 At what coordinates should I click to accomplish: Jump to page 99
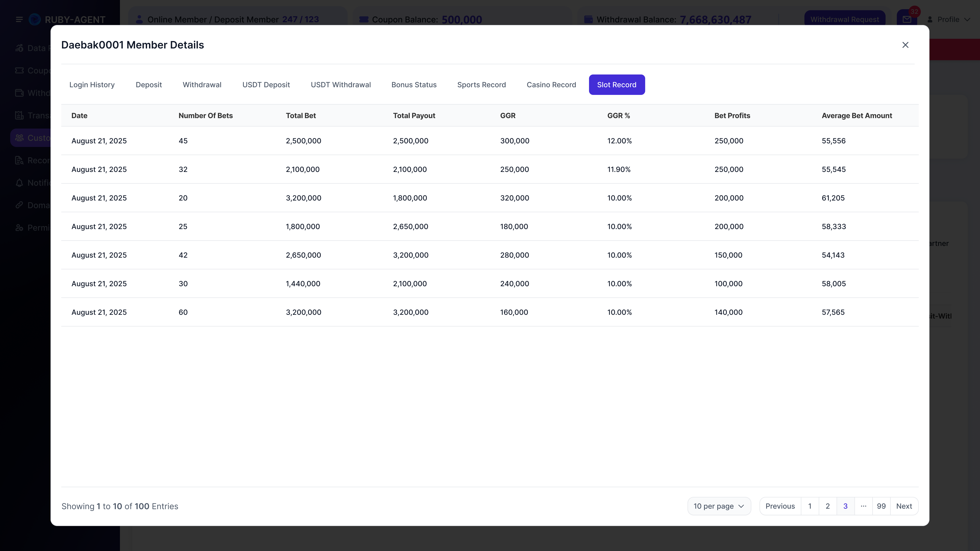click(881, 506)
